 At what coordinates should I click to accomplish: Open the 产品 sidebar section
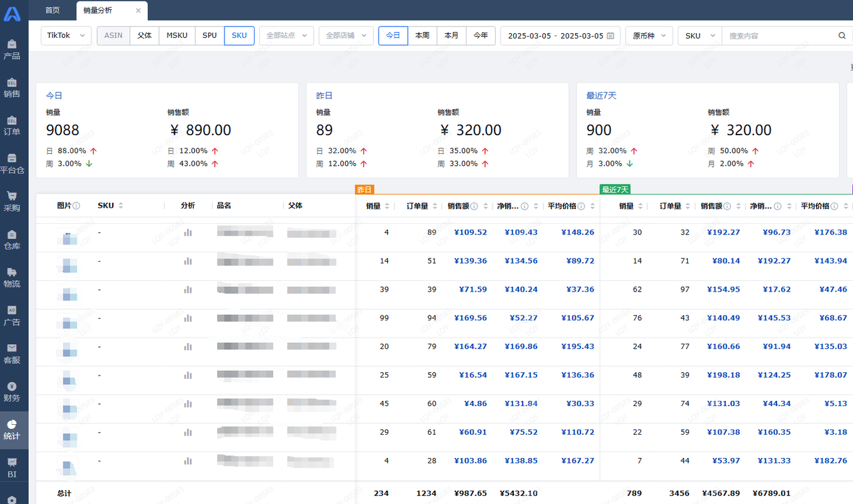click(x=12, y=49)
